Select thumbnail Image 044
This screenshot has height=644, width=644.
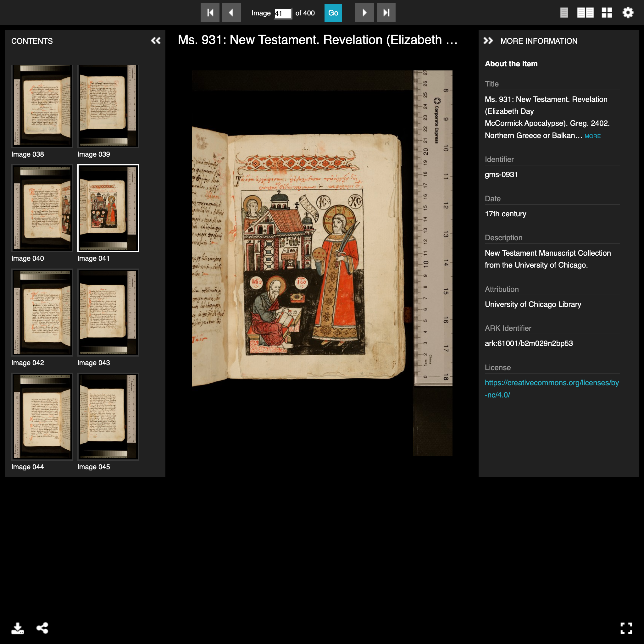tap(42, 416)
